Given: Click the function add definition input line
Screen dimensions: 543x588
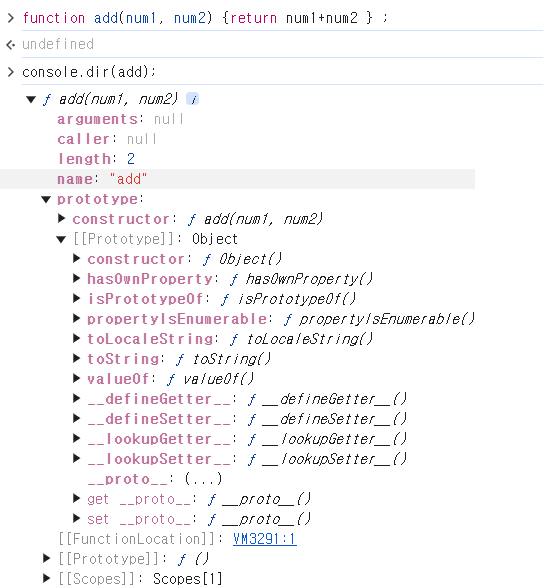Looking at the screenshot, I should coord(205,18).
